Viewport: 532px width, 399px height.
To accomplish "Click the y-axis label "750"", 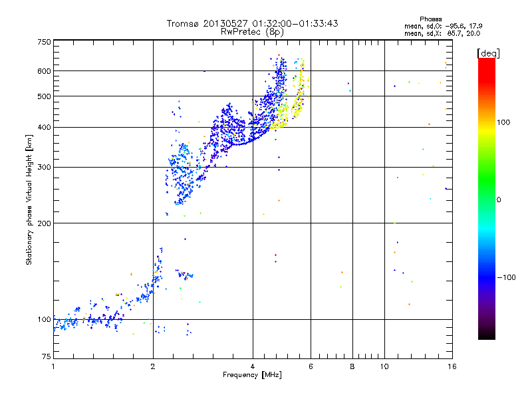I will point(44,42).
